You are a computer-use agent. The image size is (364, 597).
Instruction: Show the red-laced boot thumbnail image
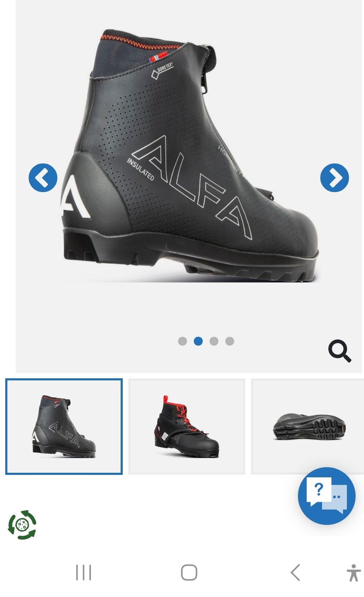point(187,426)
